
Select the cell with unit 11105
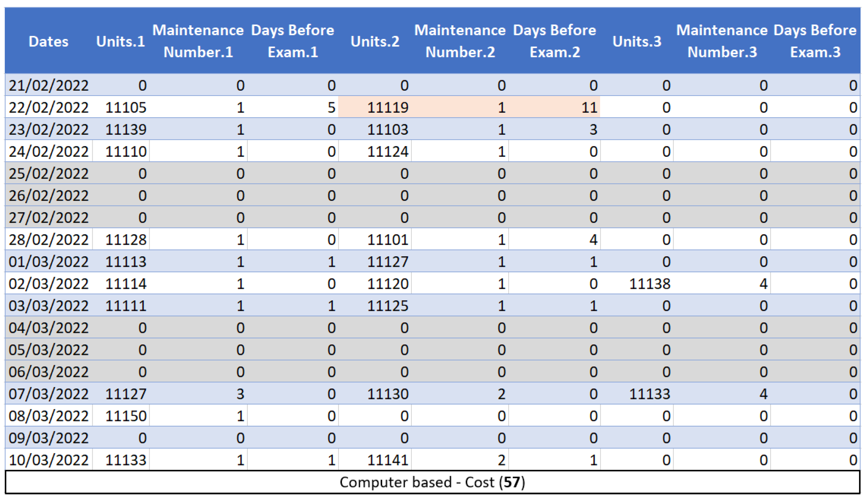coord(126,108)
